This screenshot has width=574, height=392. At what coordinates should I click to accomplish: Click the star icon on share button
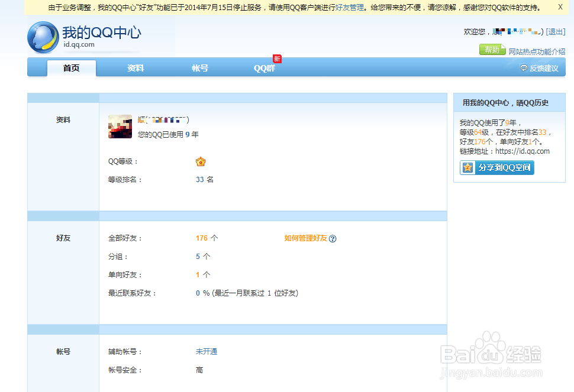(467, 167)
